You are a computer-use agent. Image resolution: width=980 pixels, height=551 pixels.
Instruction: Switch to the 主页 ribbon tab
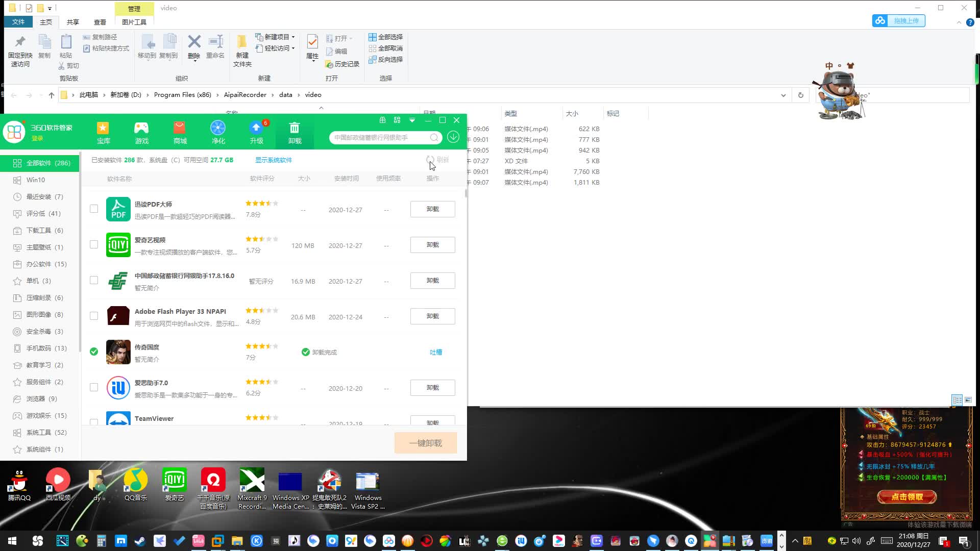(46, 22)
